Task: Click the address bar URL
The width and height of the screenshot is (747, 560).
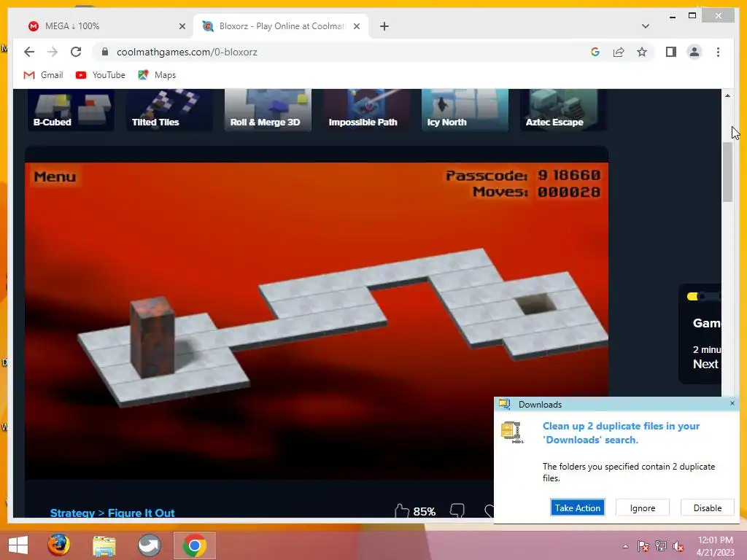Action: pyautogui.click(x=187, y=52)
